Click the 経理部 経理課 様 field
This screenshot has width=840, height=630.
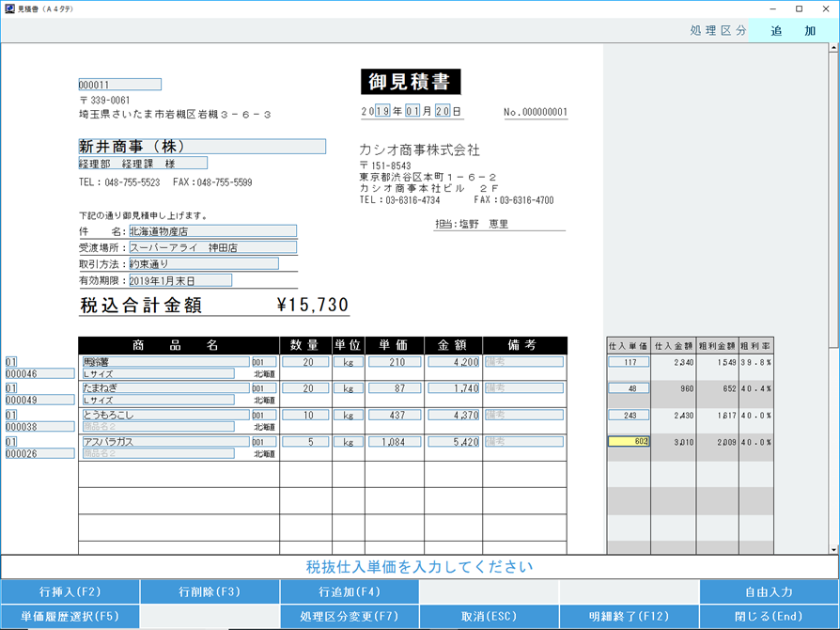[x=143, y=163]
